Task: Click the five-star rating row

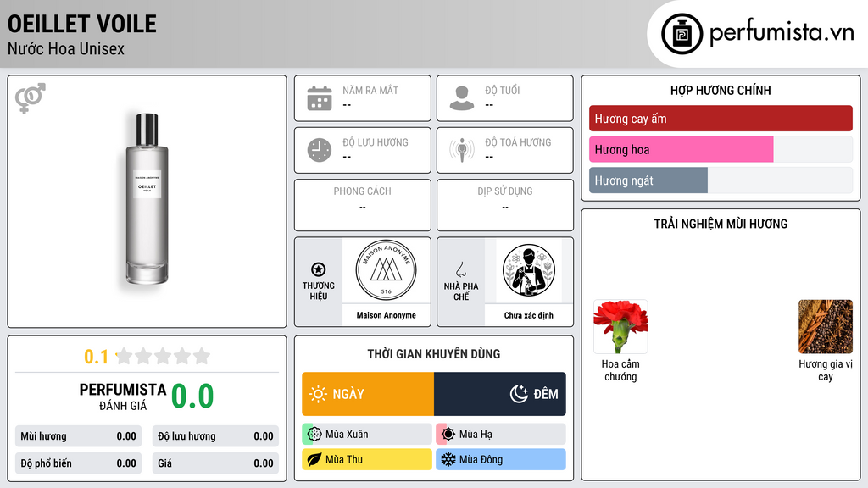Action: (163, 357)
